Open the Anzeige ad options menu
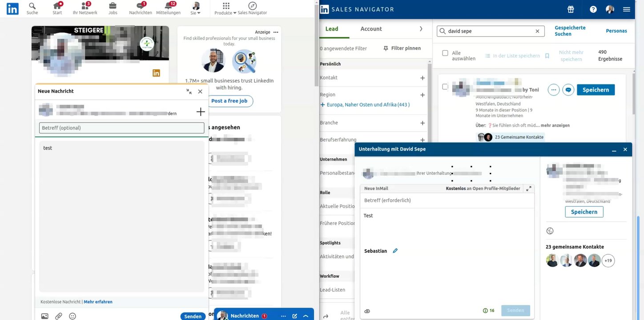644x320 pixels. pos(276,32)
